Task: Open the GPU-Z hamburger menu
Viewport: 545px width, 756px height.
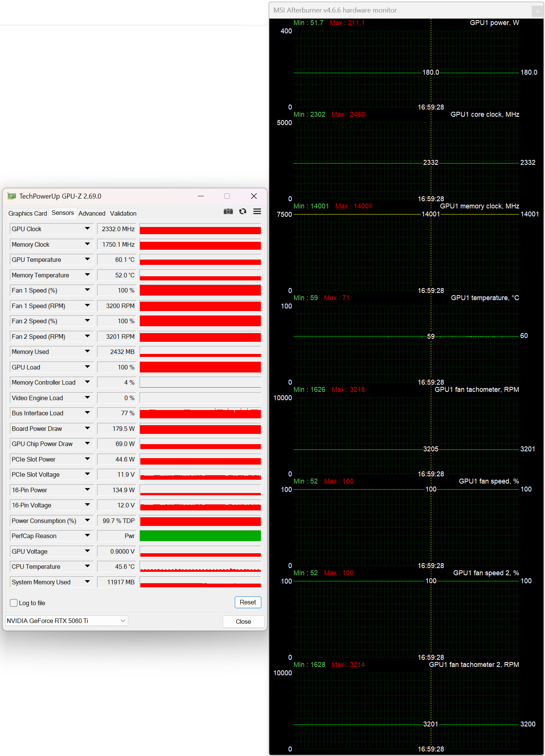Action: 257,211
